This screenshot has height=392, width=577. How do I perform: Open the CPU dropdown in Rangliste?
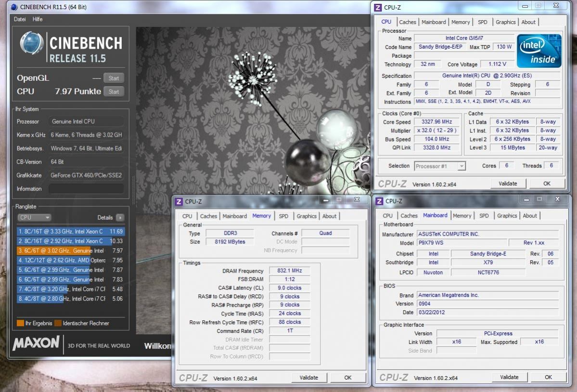pos(34,217)
